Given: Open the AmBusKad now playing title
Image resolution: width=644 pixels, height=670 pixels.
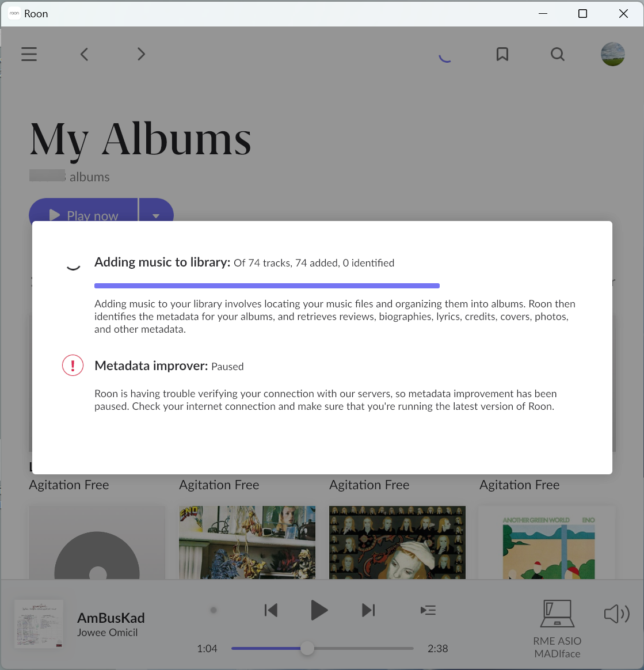Looking at the screenshot, I should pyautogui.click(x=111, y=618).
